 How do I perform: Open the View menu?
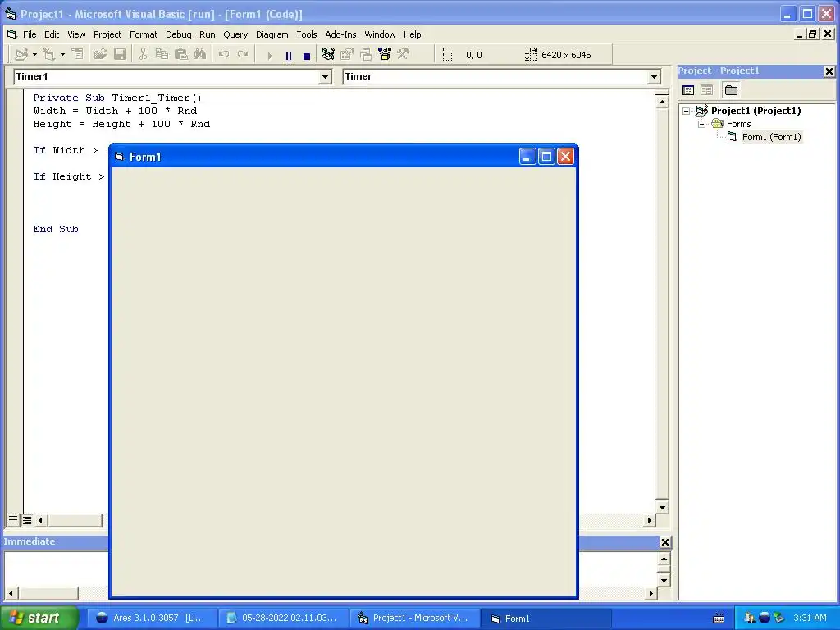coord(76,34)
